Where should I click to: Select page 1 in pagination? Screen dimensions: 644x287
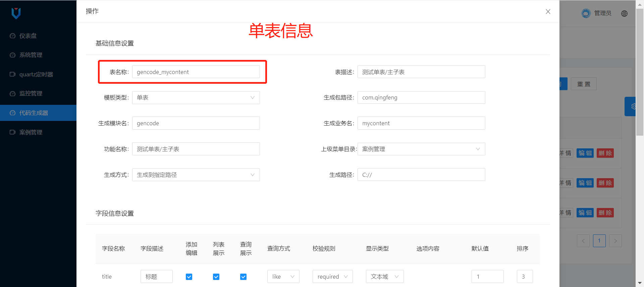(599, 241)
